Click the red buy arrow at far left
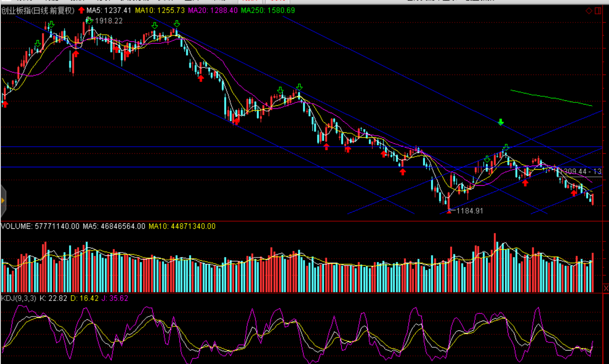Viewport: 609px width, 364px height. click(x=5, y=104)
